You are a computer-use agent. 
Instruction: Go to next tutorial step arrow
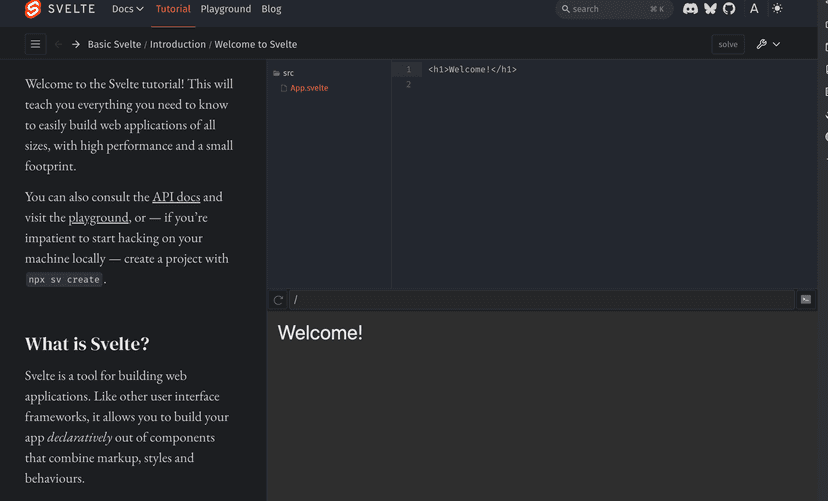pos(76,44)
